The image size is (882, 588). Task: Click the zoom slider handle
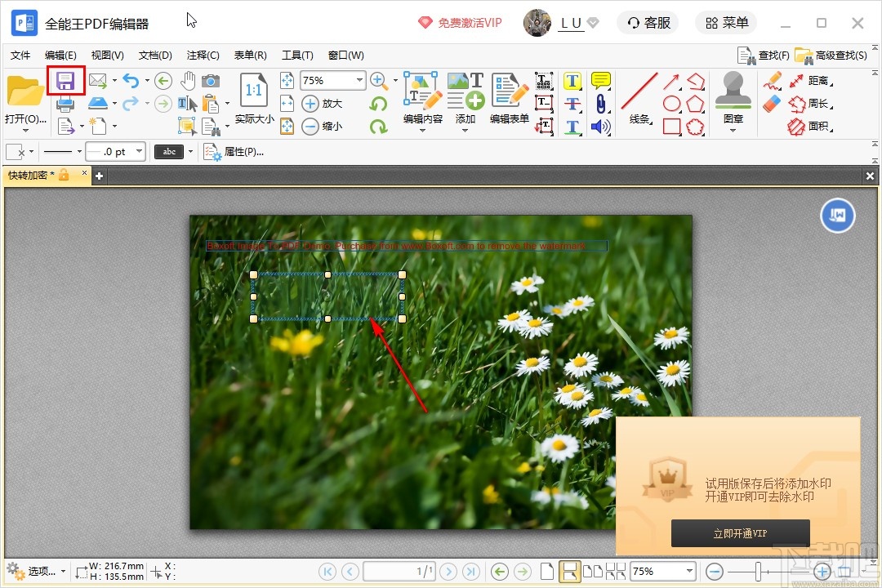758,572
